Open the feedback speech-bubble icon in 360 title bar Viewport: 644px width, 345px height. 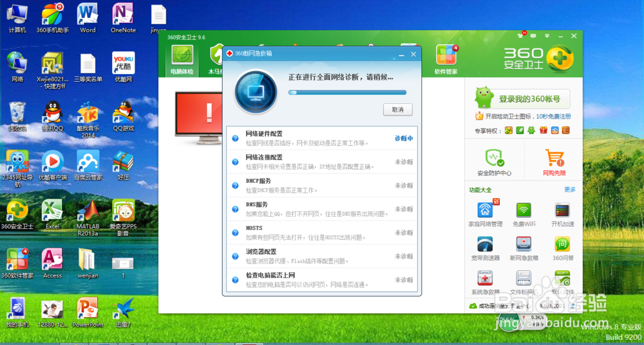click(x=533, y=36)
